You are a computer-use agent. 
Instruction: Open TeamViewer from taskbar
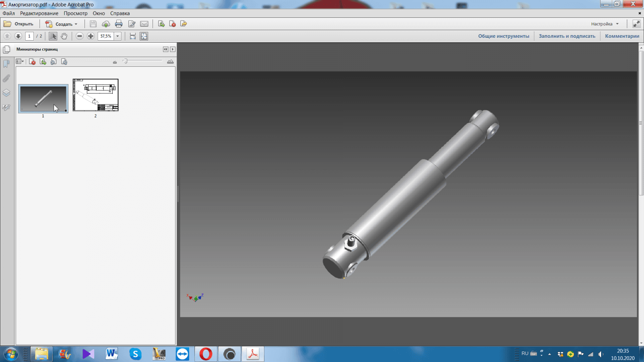click(182, 354)
